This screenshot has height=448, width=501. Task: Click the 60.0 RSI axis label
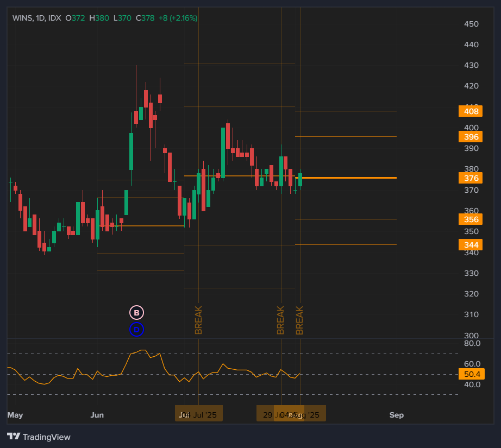coord(472,364)
